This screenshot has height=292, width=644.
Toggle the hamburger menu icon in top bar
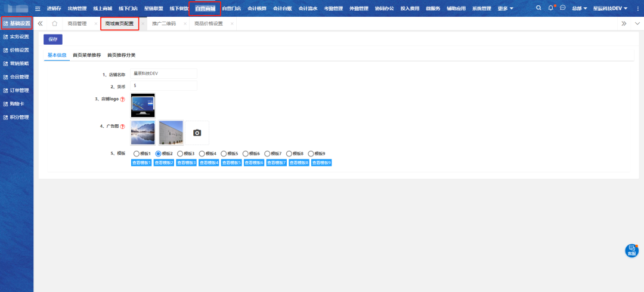[x=38, y=8]
